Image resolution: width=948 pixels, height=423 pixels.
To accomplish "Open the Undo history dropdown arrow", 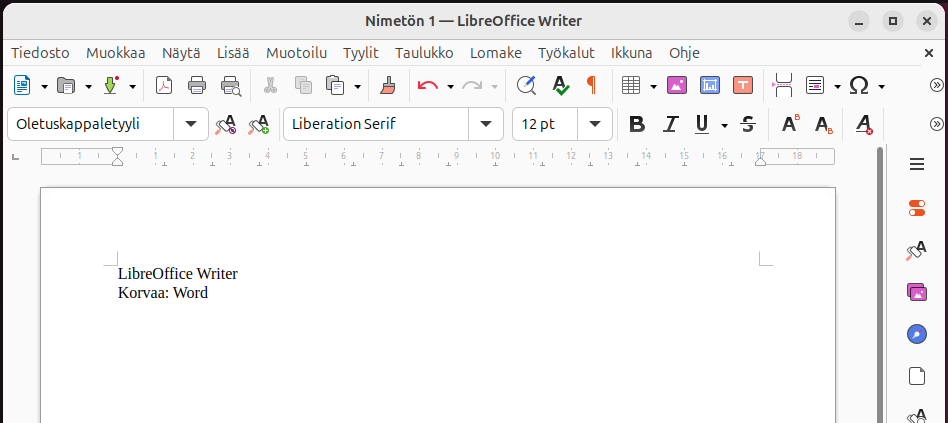I will click(x=450, y=86).
